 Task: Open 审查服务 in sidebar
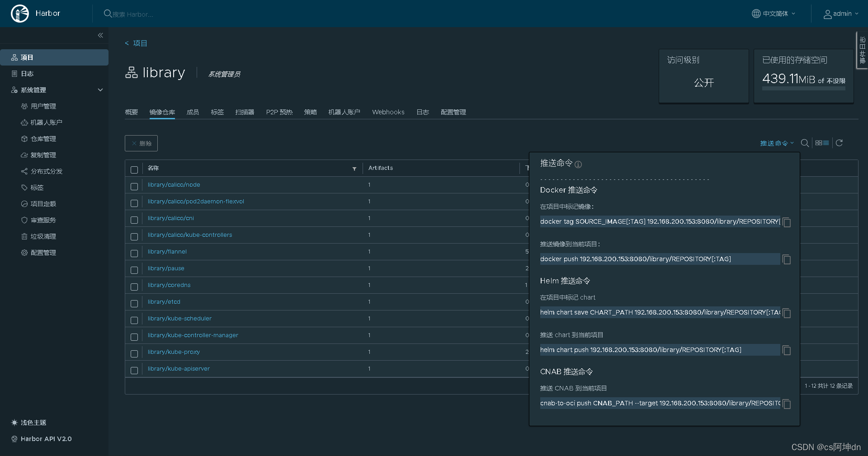pos(43,220)
